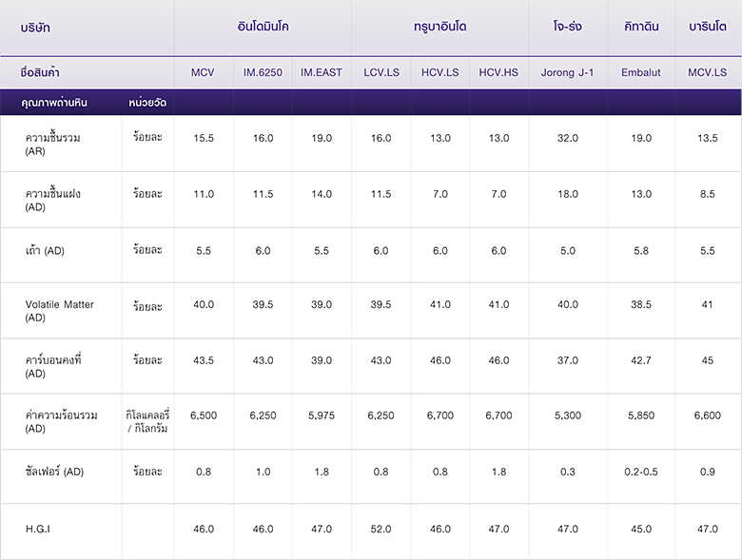
Task: Click the ชื่อสินค้า row label
Action: click(x=40, y=72)
